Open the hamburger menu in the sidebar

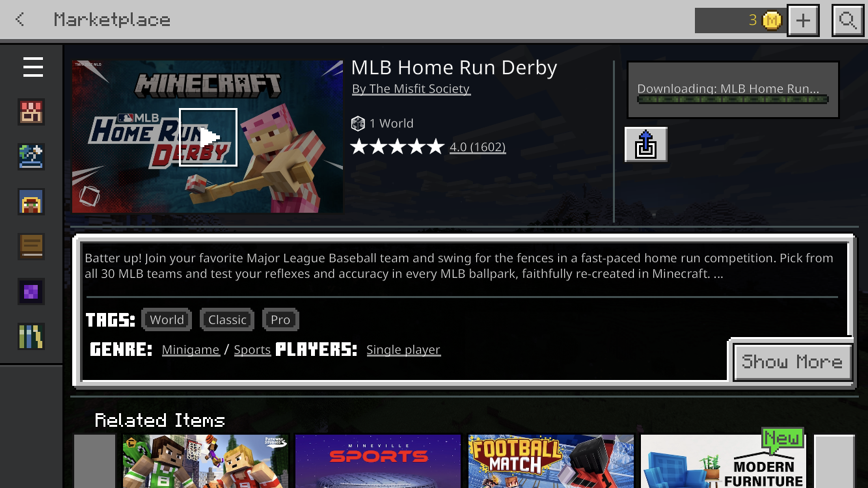[x=33, y=67]
